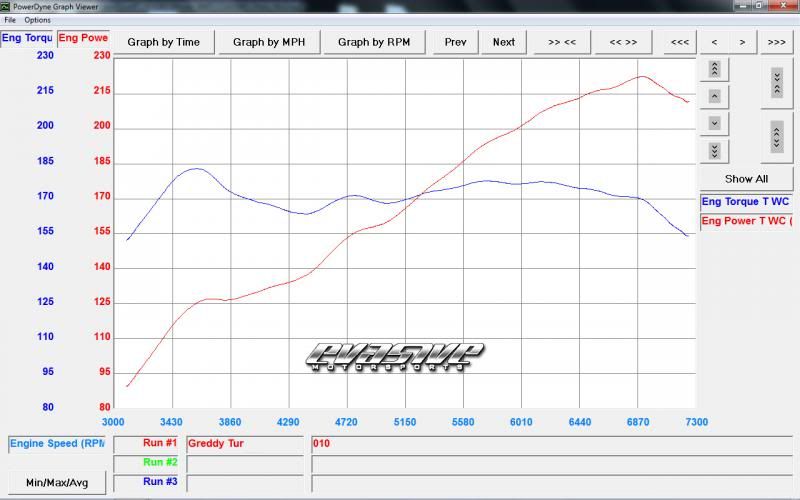Image resolution: width=800 pixels, height=500 pixels.
Task: Select the Run #3 label
Action: tap(146, 482)
